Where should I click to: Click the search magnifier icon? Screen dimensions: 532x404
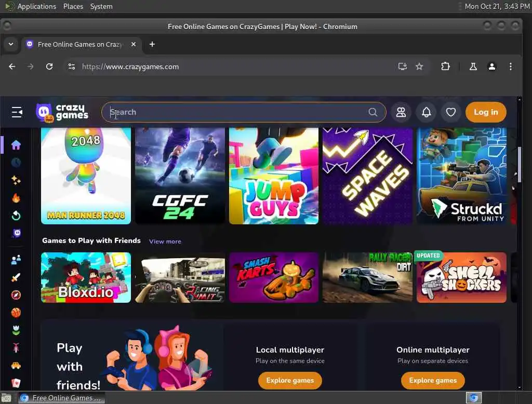point(373,112)
